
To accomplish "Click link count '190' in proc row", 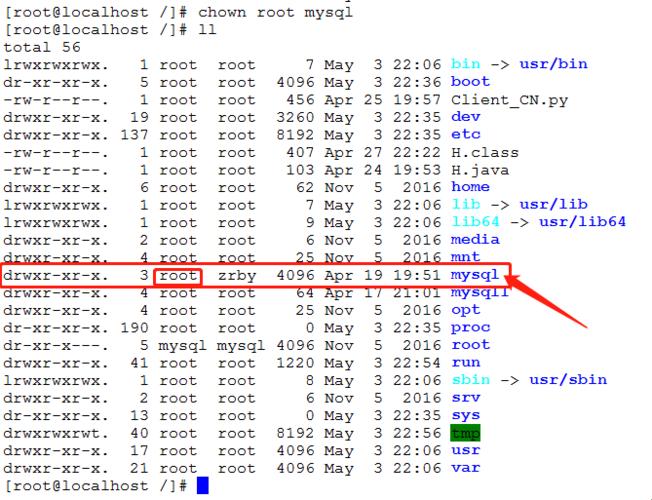I will 134,328.
